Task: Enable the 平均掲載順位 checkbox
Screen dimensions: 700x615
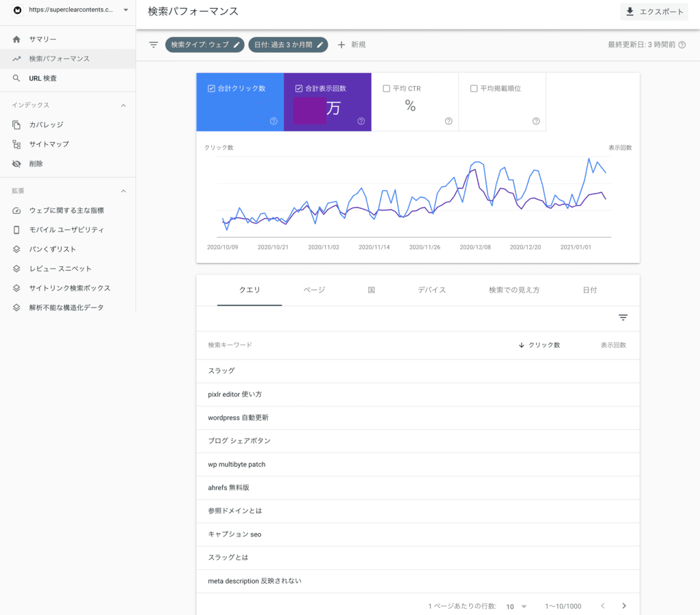Action: [474, 89]
